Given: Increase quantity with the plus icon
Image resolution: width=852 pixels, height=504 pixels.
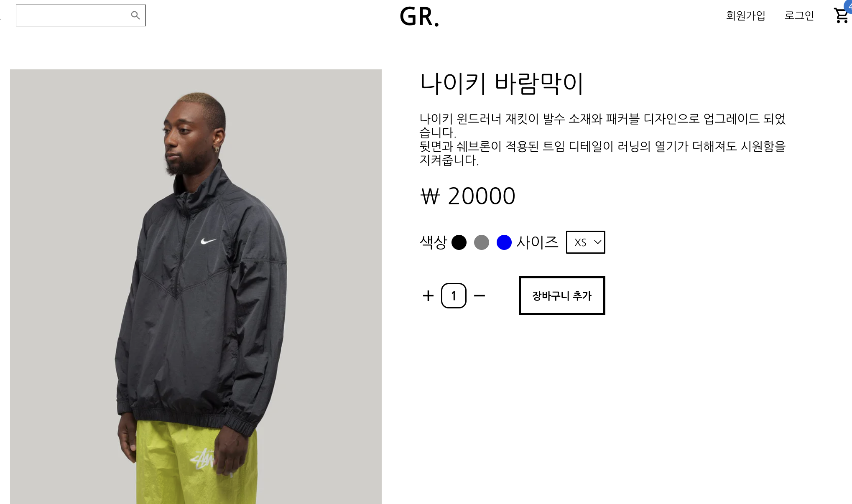Looking at the screenshot, I should 428,296.
